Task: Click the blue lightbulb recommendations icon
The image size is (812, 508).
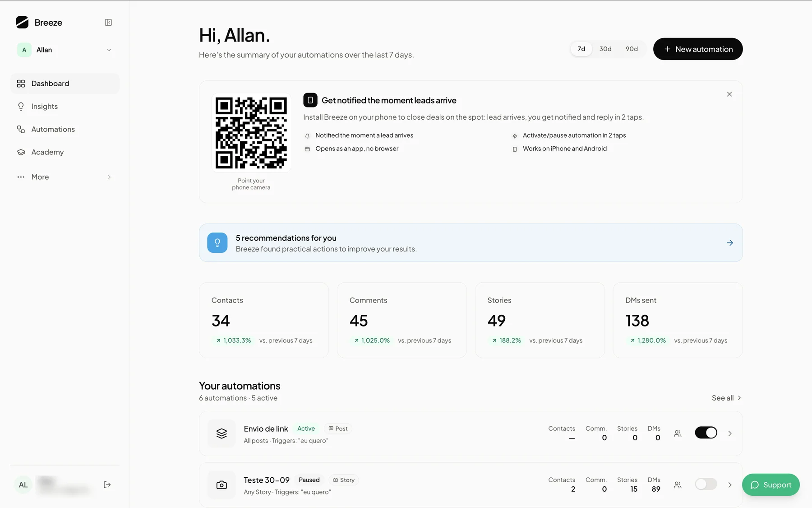Action: (217, 243)
